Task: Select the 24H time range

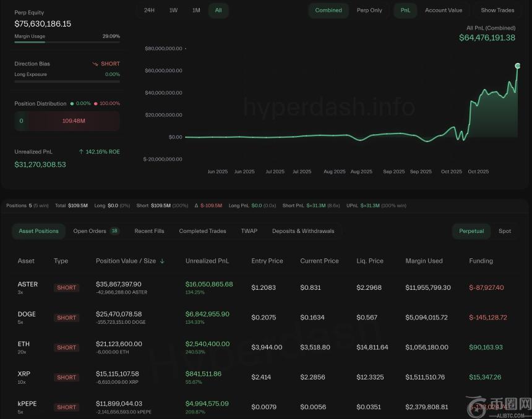Action: pyautogui.click(x=149, y=11)
